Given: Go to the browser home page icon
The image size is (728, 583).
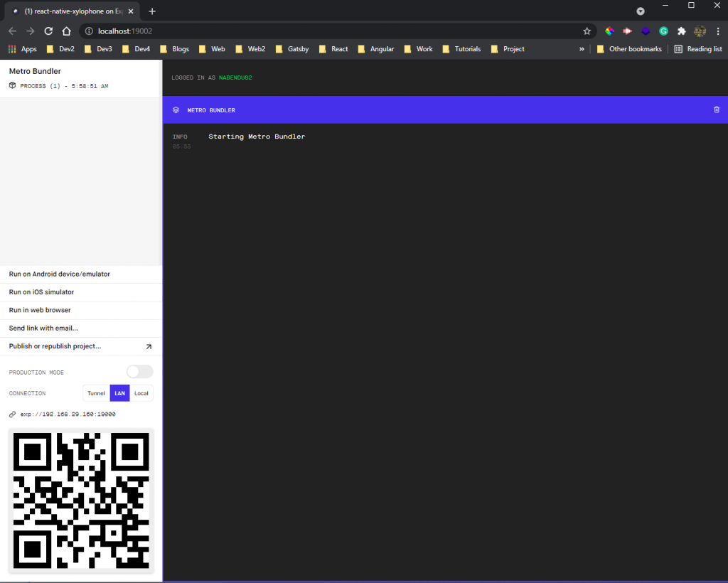Looking at the screenshot, I should click(66, 31).
